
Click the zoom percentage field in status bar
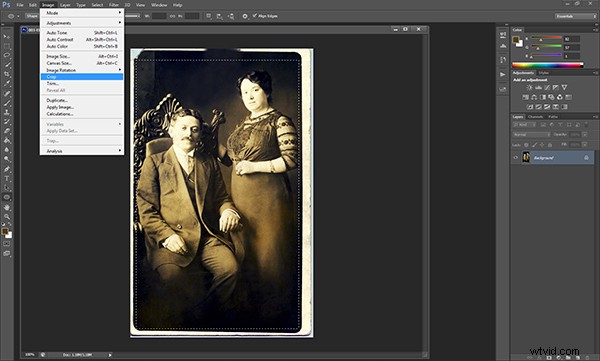coord(30,355)
